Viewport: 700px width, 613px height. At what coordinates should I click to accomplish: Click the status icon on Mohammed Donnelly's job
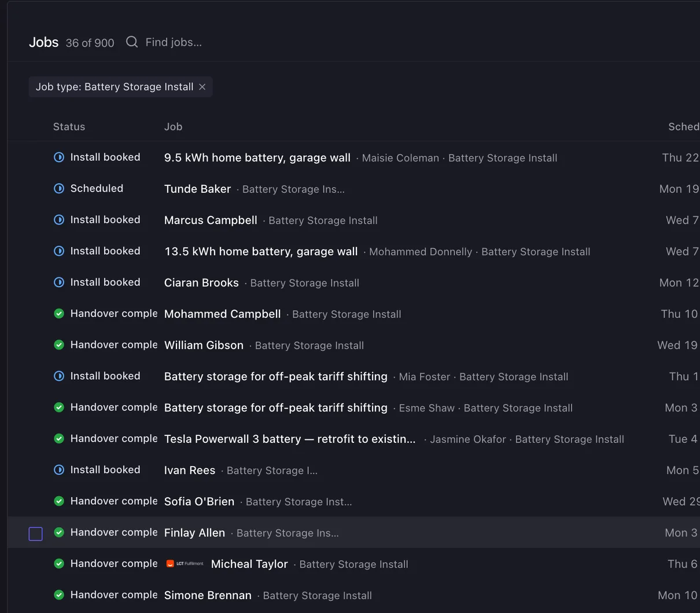coord(59,251)
